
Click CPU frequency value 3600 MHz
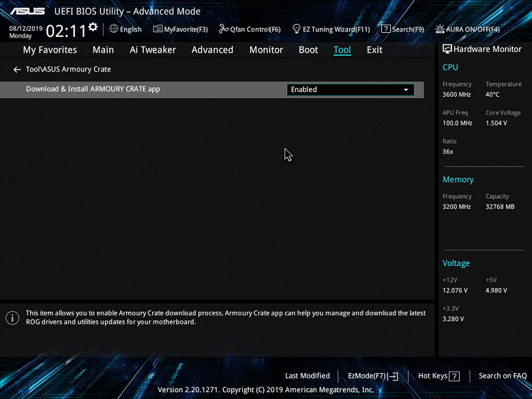(x=457, y=95)
